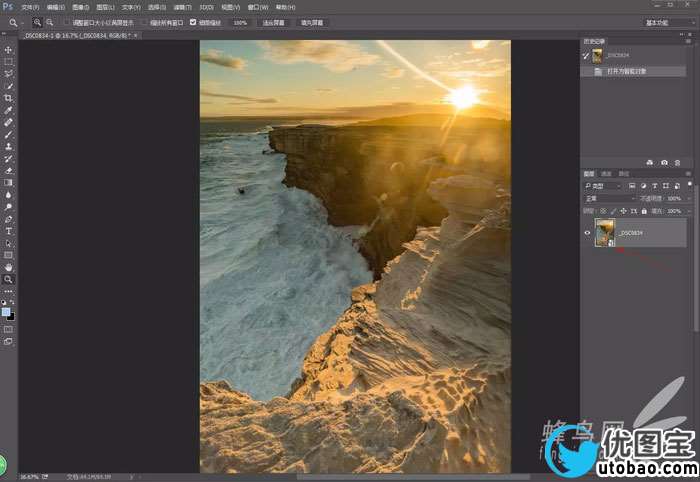The width and height of the screenshot is (700, 482).
Task: Select the Path Selection arrow tool
Action: (x=8, y=243)
